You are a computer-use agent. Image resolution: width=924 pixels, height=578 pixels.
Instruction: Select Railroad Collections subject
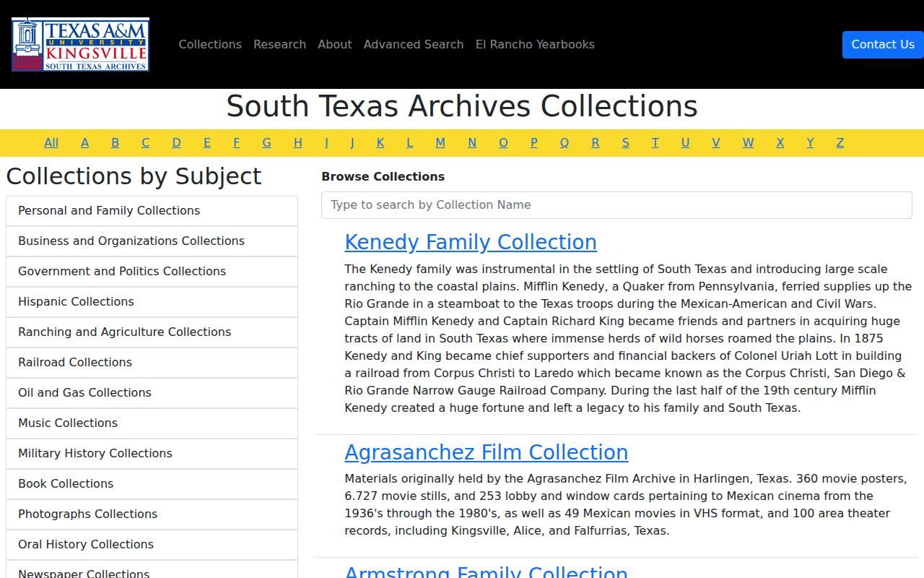152,363
